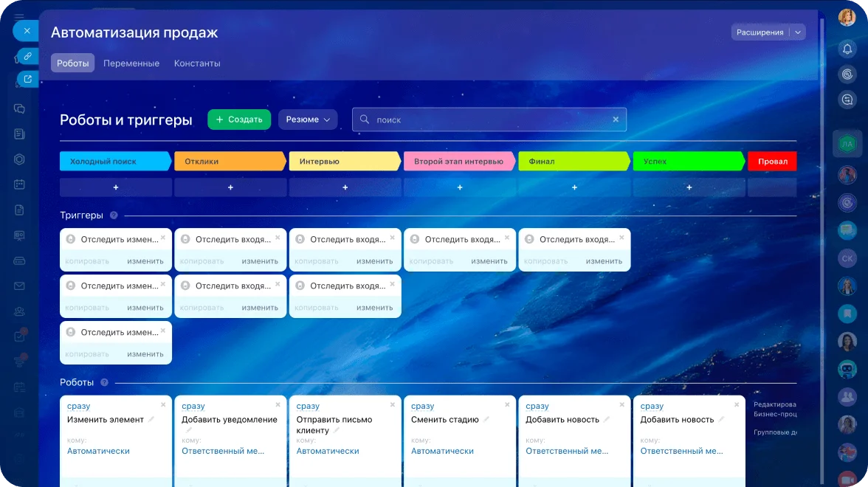Viewport: 868px width, 487px height.
Task: Open the panel in a new window icon
Action: (x=27, y=79)
